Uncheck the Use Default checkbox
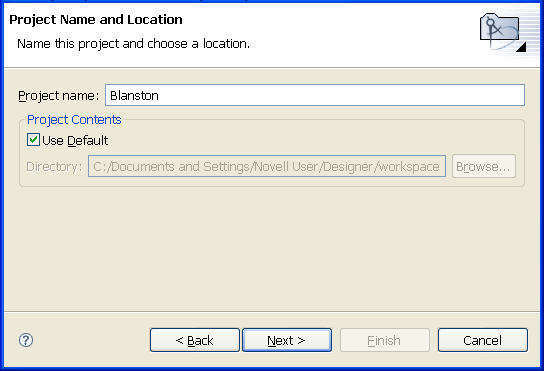Image resolution: width=544 pixels, height=371 pixels. 33,140
